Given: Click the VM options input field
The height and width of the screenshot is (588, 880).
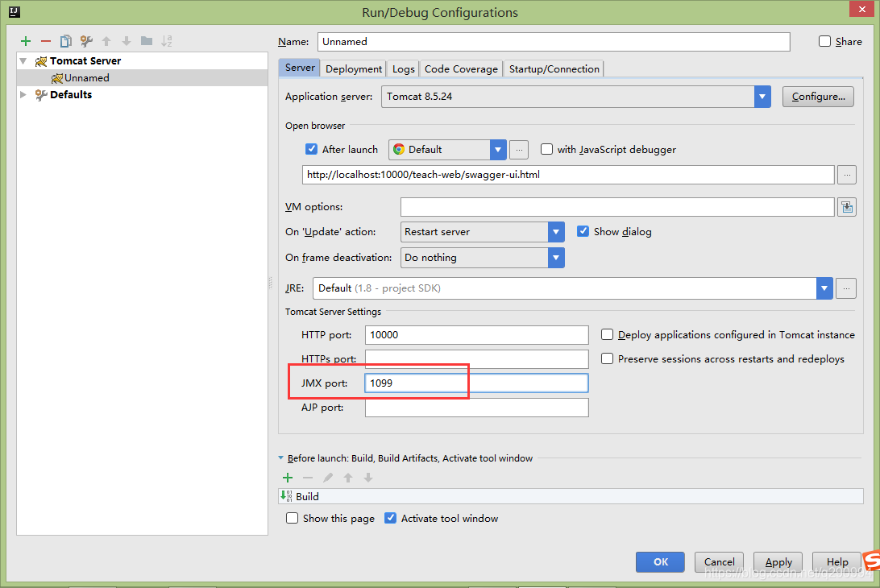Looking at the screenshot, I should (x=617, y=207).
